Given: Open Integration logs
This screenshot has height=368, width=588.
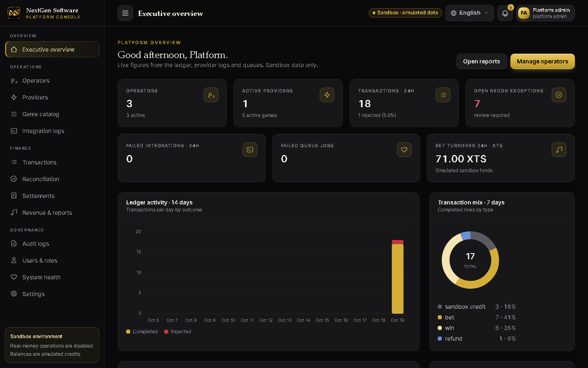Looking at the screenshot, I should click(52, 131).
